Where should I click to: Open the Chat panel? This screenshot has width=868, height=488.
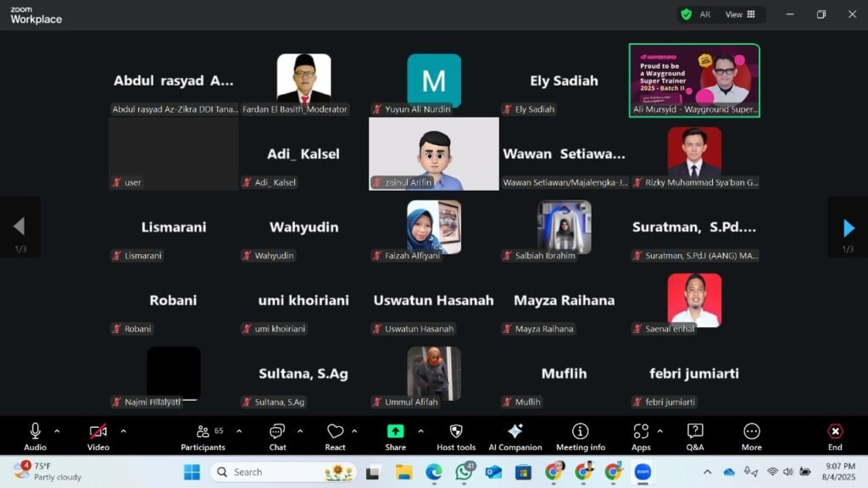277,437
